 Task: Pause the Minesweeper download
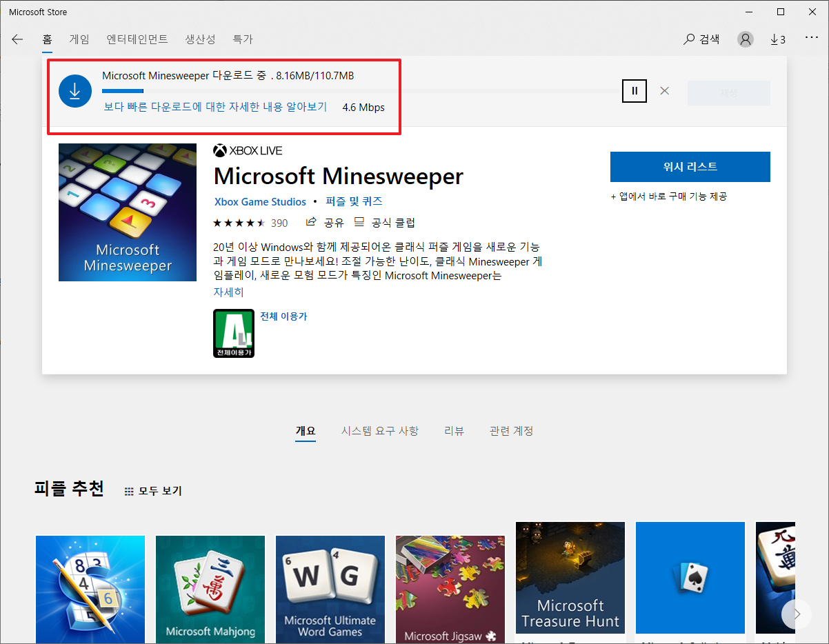[x=635, y=90]
